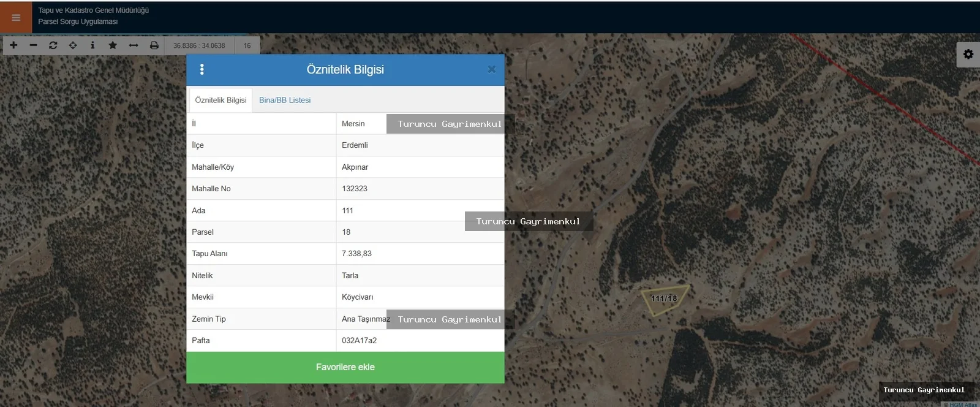Click the Pafta value 032A17a2

360,341
